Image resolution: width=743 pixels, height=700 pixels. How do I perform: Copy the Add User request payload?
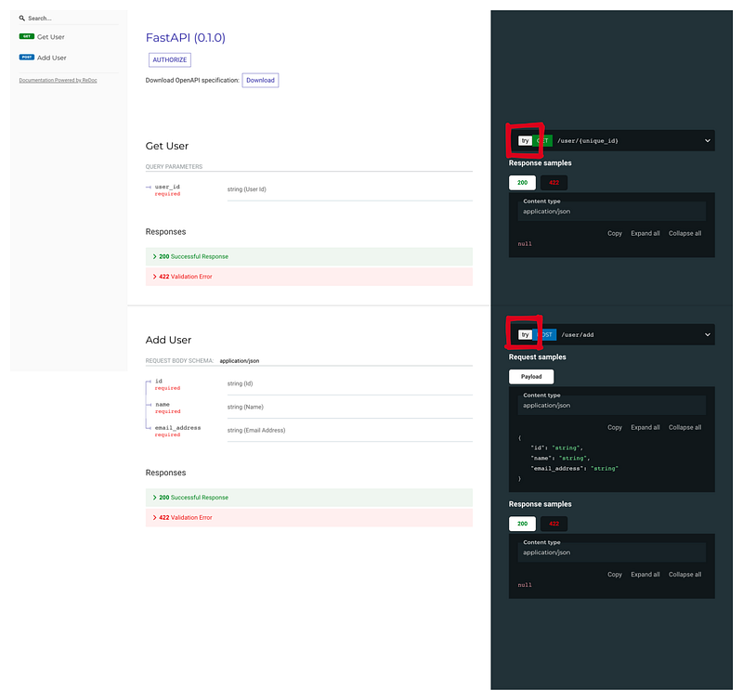pyautogui.click(x=615, y=428)
